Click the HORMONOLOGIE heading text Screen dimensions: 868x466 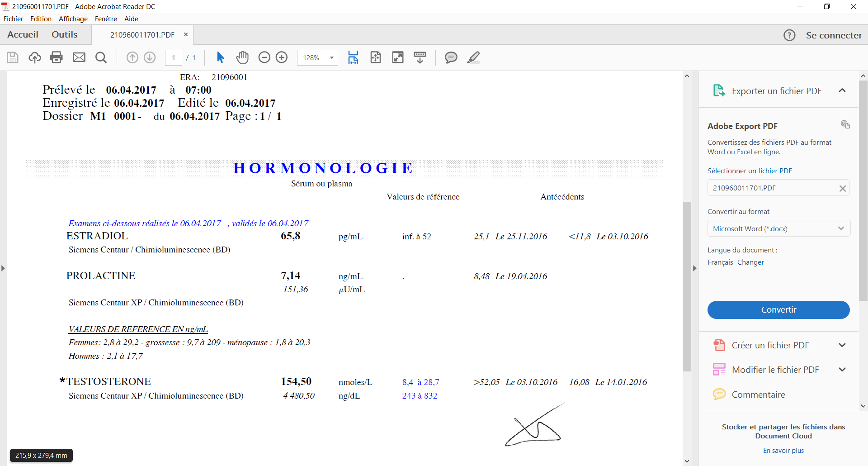point(323,168)
